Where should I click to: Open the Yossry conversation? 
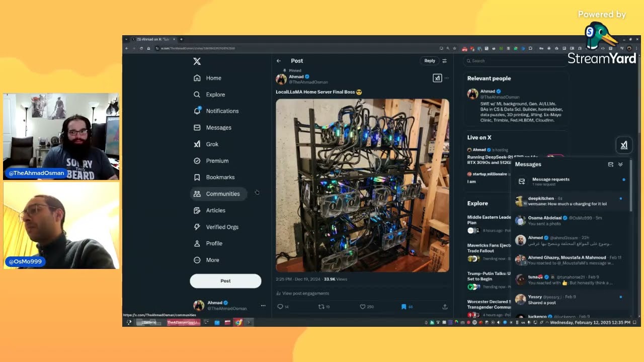pyautogui.click(x=571, y=300)
